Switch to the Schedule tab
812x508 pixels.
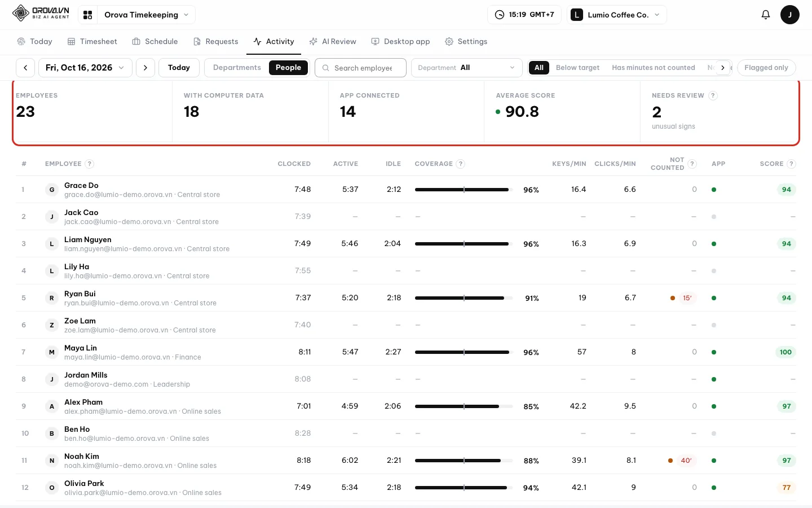155,42
